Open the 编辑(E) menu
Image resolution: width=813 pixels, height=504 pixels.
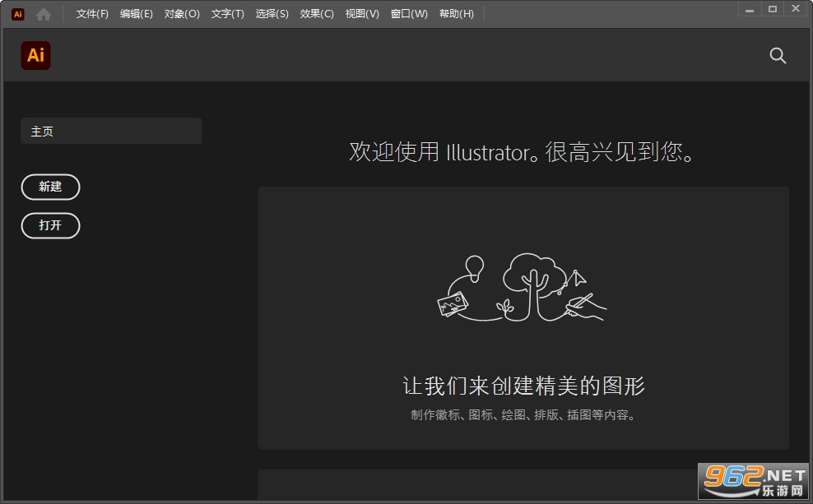(x=137, y=14)
